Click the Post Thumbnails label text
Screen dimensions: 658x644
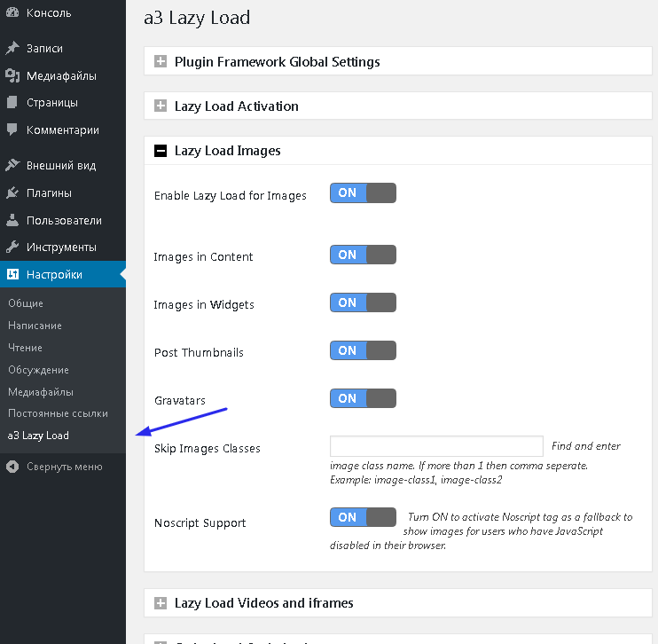click(199, 353)
